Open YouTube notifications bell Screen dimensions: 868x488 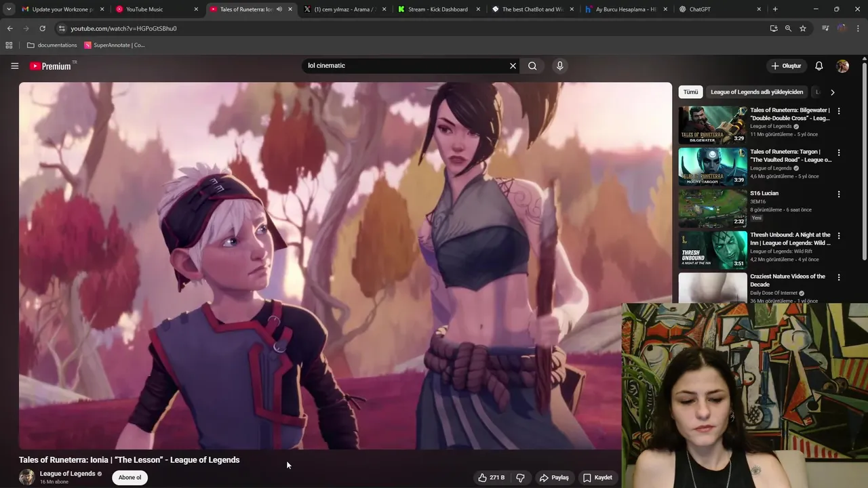(818, 66)
